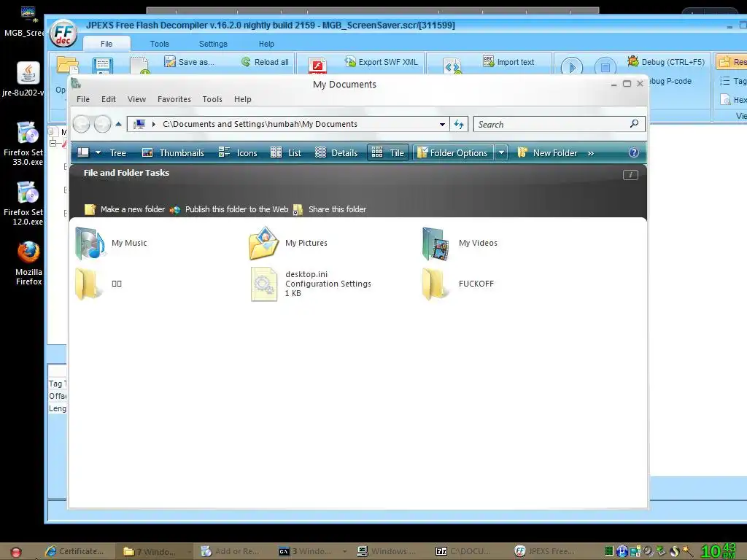Select the folder with the unreadable box name

point(98,284)
